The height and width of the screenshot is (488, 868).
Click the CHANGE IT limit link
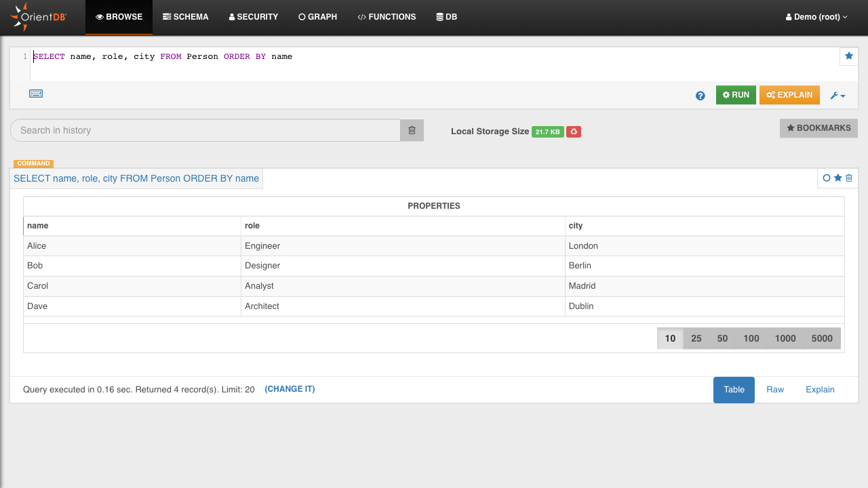[290, 389]
